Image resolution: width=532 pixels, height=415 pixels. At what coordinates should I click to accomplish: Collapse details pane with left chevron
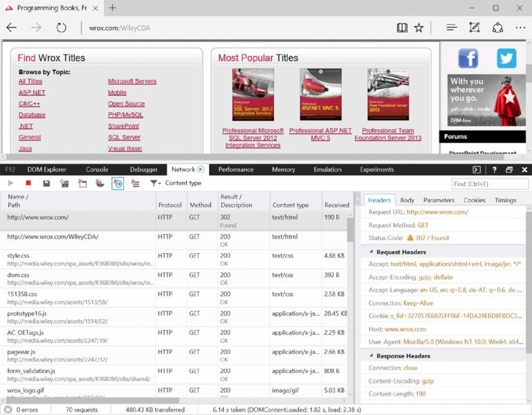357,199
